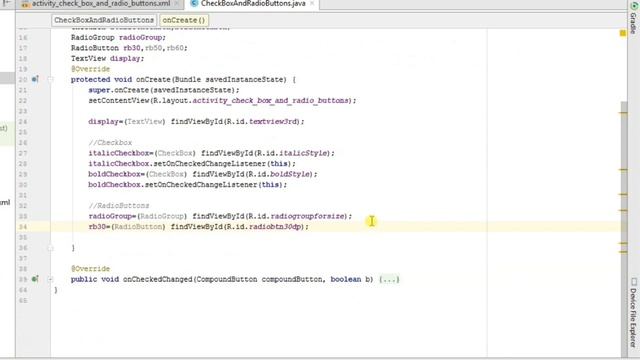
Task: Click 'boldCheckbox=(CheckBox)' assignment line
Action: [203, 174]
